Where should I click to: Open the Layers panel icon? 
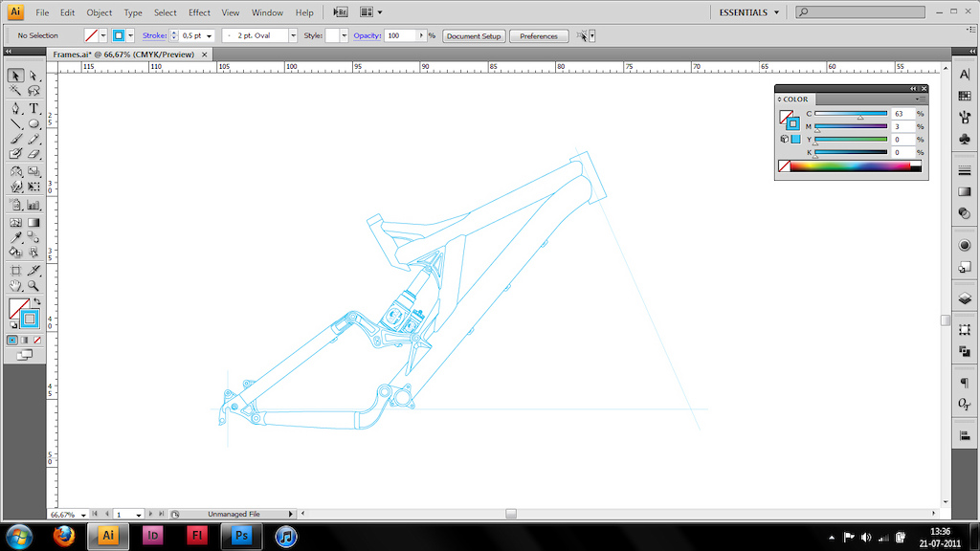pos(965,298)
